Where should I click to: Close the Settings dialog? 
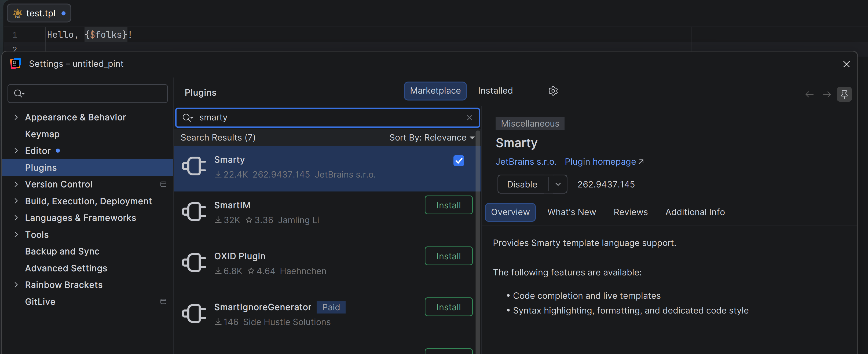[846, 64]
